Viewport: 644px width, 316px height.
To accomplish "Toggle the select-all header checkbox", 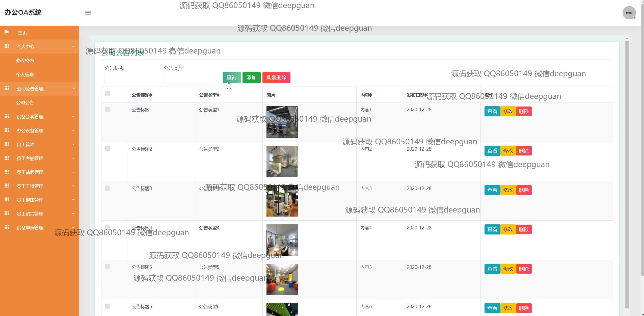I will (108, 94).
